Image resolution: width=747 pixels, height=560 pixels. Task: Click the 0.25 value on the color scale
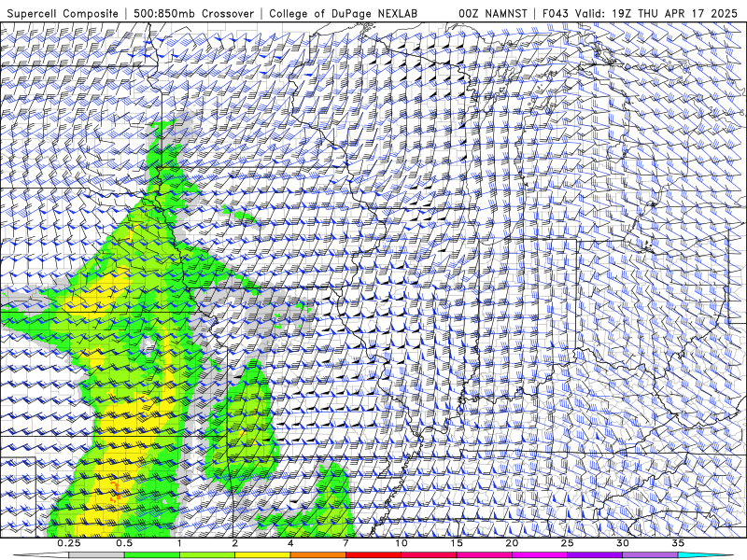coord(69,543)
